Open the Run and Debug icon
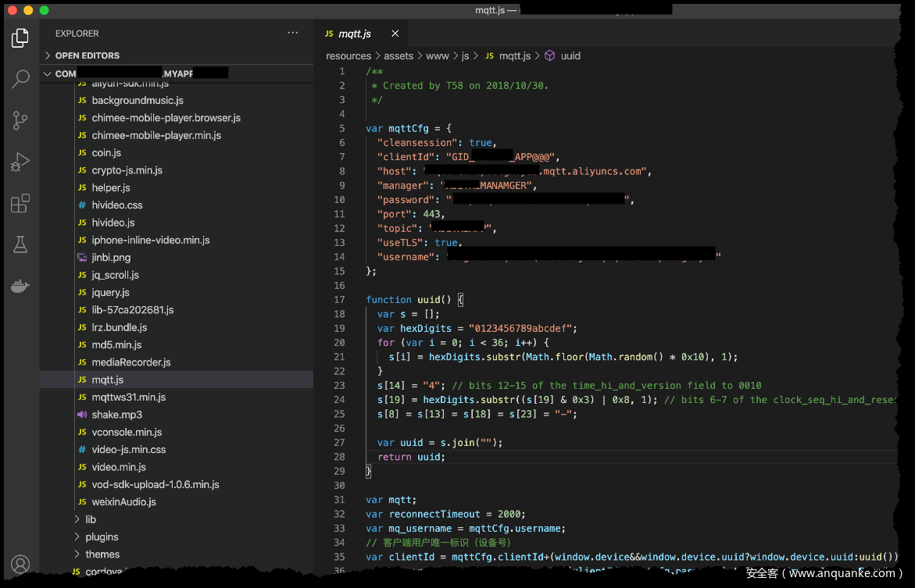The width and height of the screenshot is (915, 588). pos(20,162)
